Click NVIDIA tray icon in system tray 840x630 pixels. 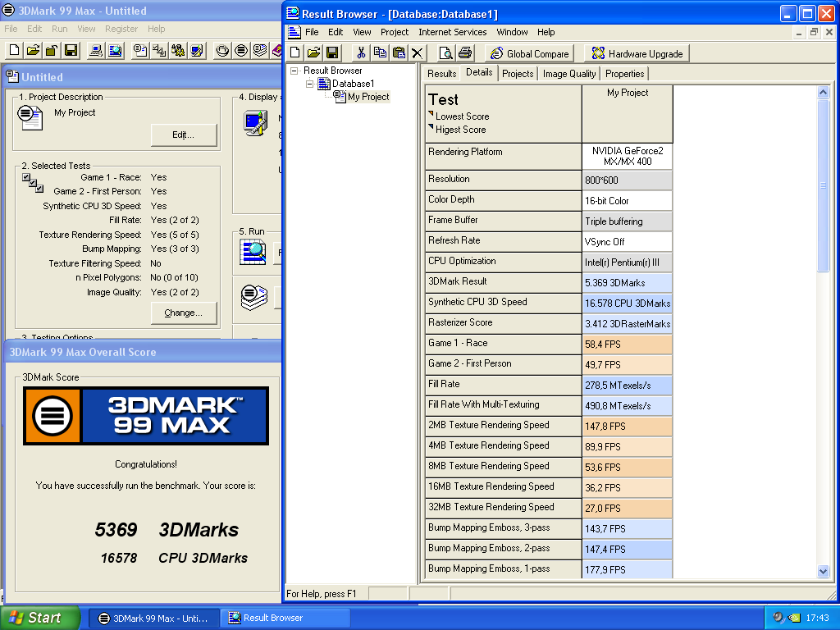pos(794,618)
